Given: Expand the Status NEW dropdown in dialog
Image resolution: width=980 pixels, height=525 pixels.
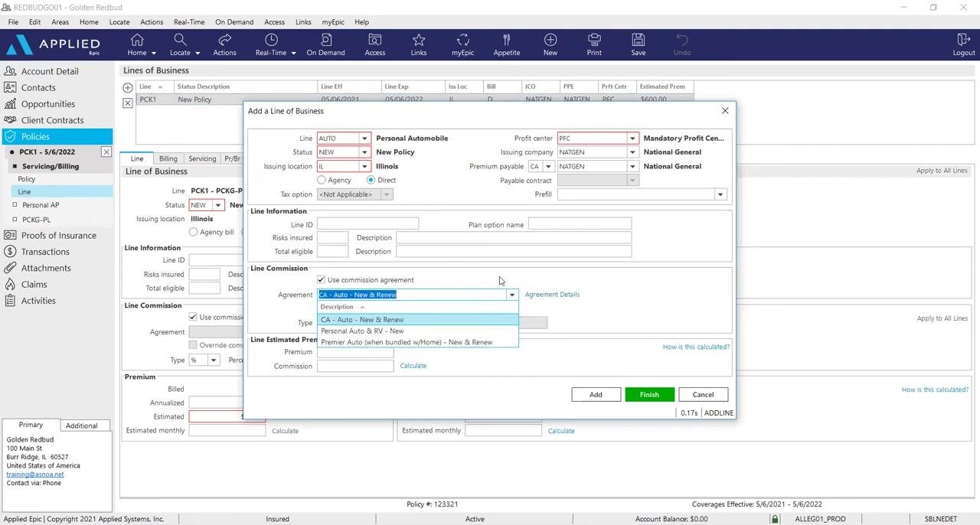Looking at the screenshot, I should pos(364,152).
